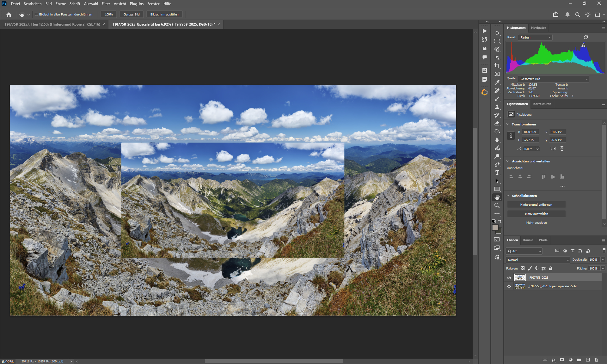Collapse the Transformieren section
607x364 pixels.
pyautogui.click(x=508, y=124)
